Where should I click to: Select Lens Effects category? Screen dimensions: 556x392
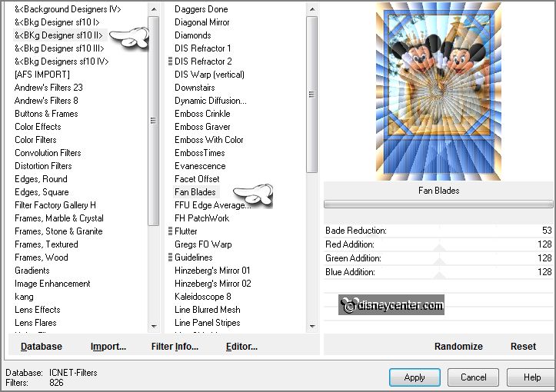pos(38,310)
